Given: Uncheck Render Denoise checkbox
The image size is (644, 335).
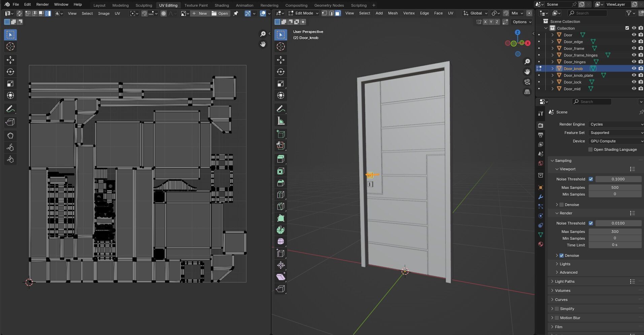Looking at the screenshot, I should click(x=562, y=256).
